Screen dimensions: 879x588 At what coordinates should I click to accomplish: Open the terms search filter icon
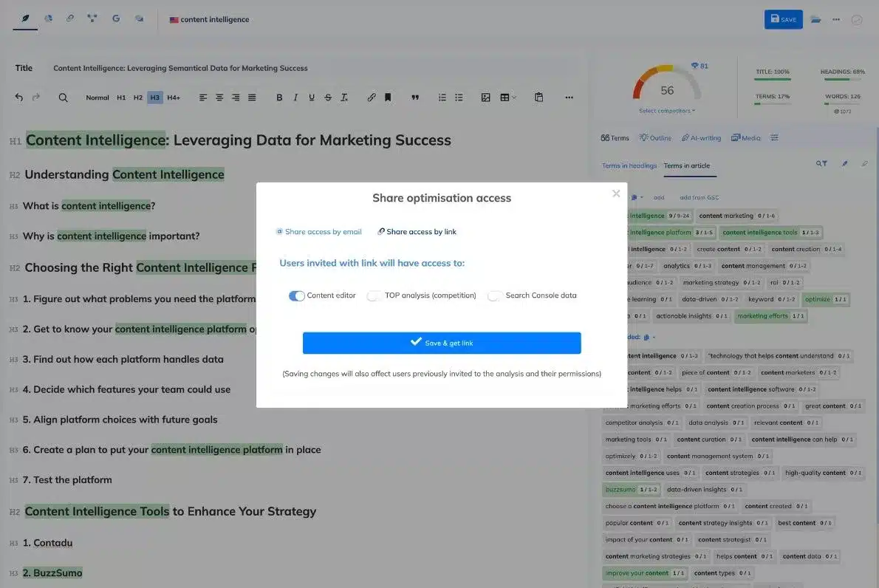821,164
